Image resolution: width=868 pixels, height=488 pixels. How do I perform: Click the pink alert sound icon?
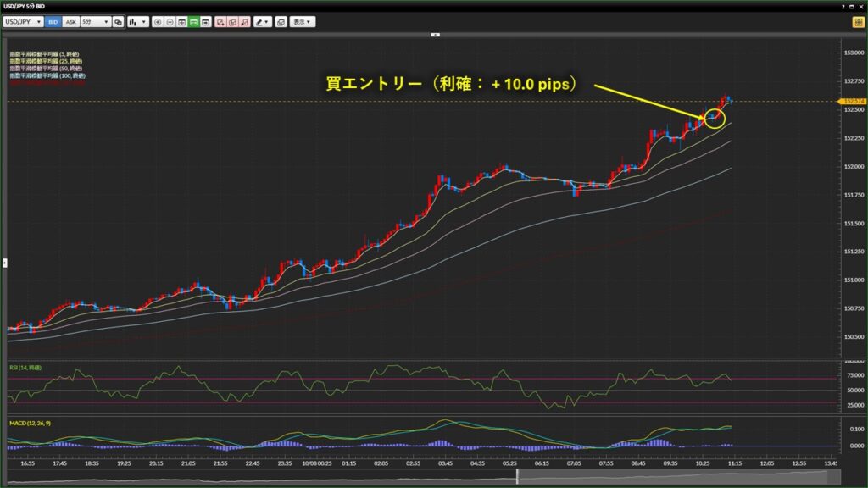tap(244, 22)
